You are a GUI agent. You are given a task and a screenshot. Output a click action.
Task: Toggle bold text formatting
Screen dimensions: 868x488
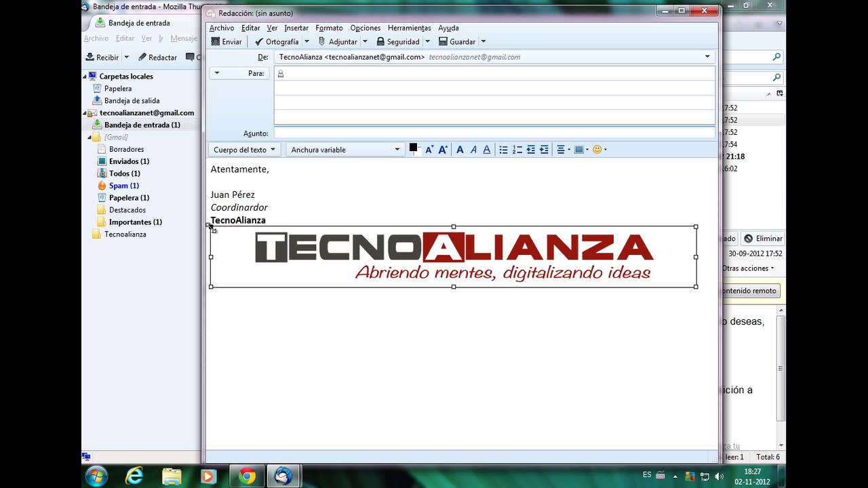(460, 150)
